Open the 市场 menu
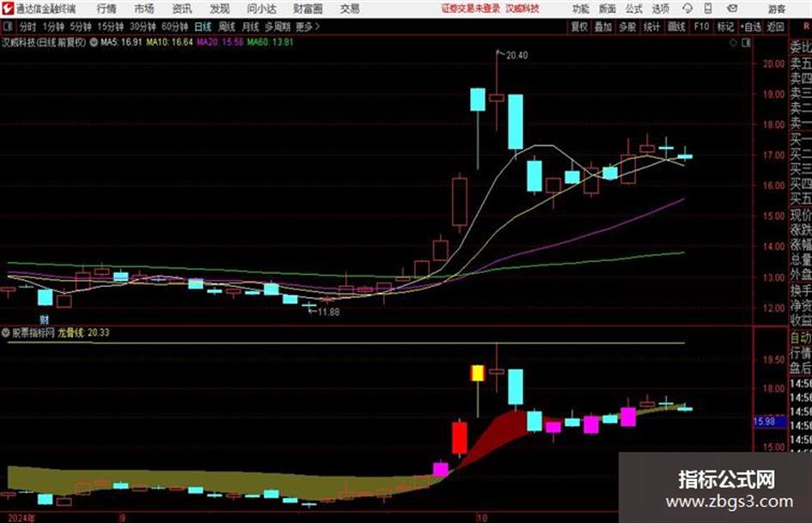 (144, 9)
